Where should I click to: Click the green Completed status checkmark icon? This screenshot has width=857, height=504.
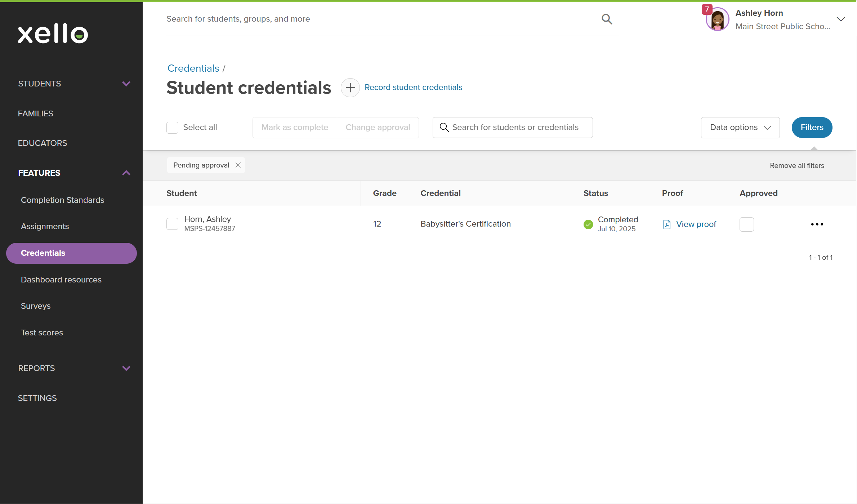588,224
